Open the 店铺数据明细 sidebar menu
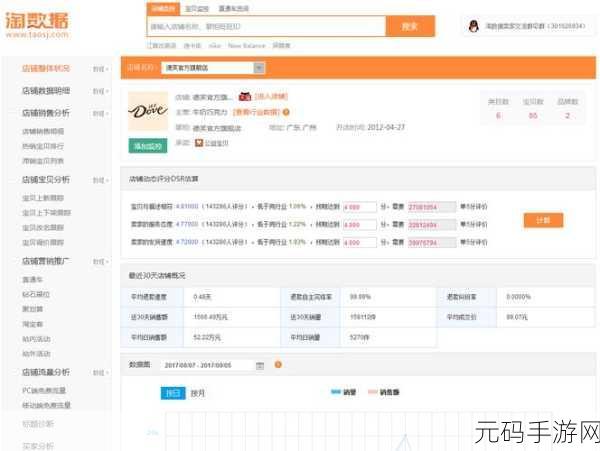 click(x=46, y=91)
